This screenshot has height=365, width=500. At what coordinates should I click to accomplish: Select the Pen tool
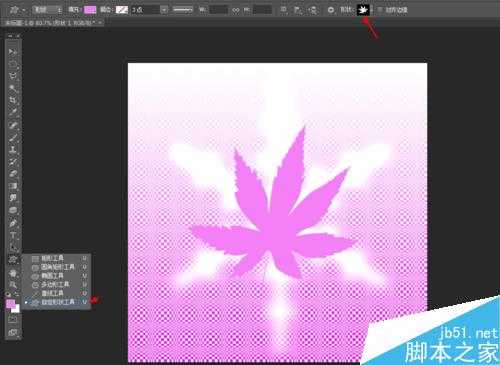pos(13,223)
